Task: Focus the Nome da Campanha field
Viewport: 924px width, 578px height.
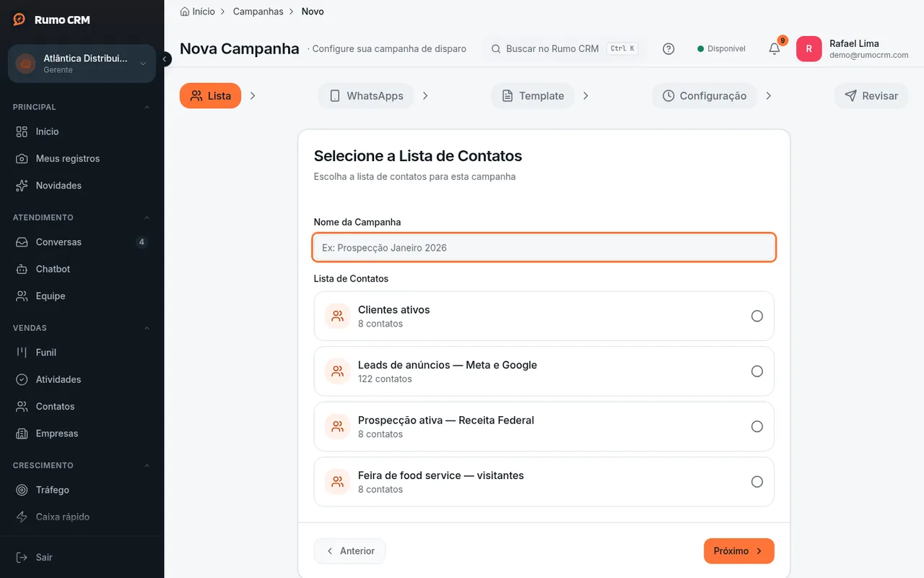Action: point(544,247)
